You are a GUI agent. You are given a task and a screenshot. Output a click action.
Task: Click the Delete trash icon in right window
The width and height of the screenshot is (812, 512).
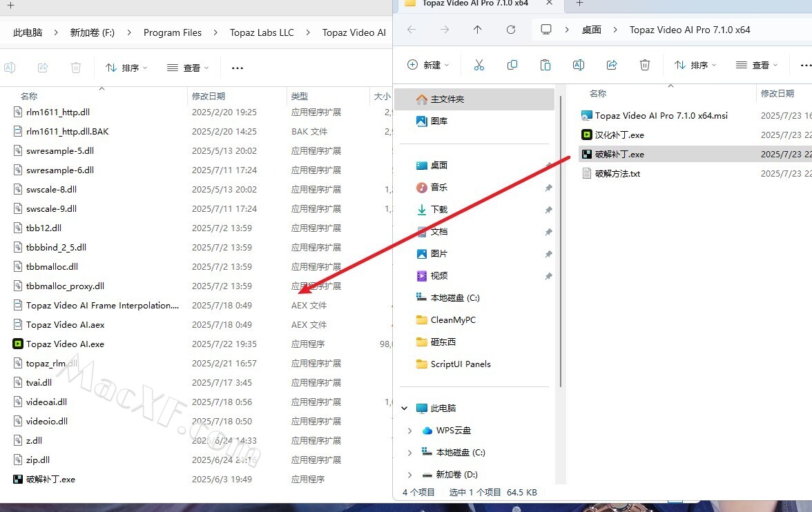click(645, 65)
